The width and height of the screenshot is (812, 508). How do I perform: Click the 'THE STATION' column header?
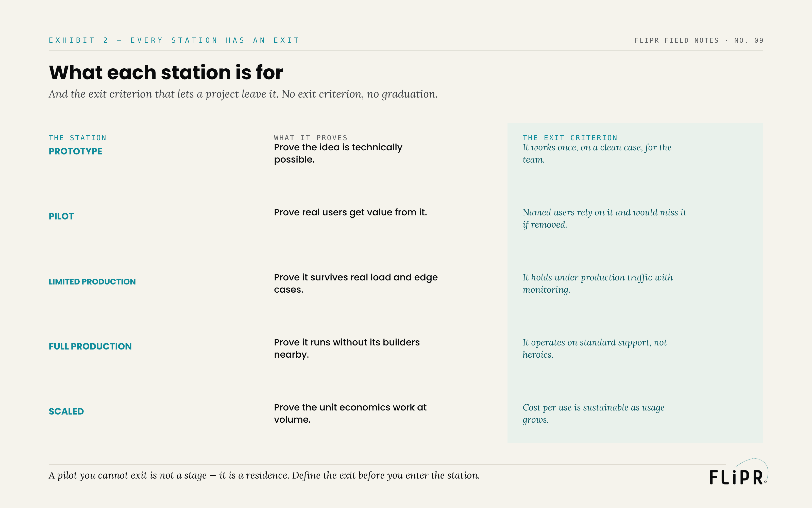point(77,138)
